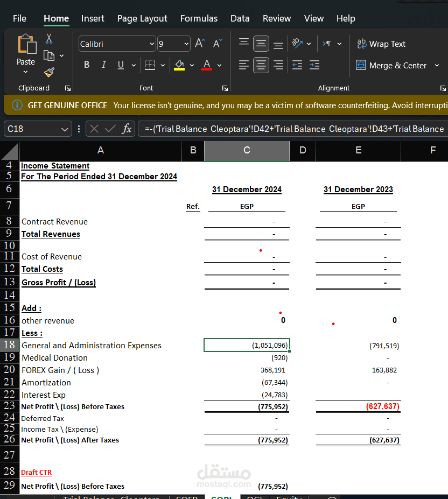The image size is (448, 499).
Task: Align text left in cell
Action: pyautogui.click(x=244, y=65)
